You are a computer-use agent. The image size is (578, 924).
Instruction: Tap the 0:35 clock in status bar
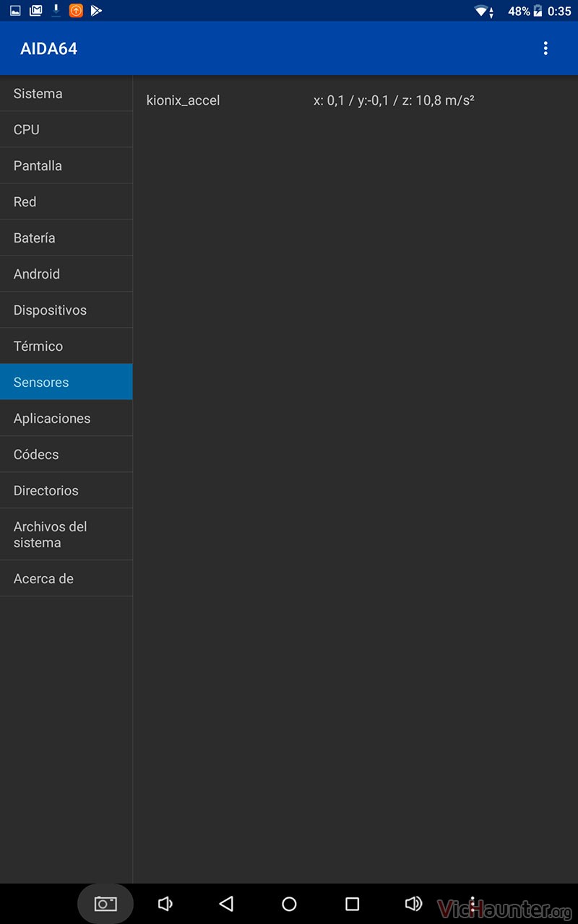(x=559, y=11)
